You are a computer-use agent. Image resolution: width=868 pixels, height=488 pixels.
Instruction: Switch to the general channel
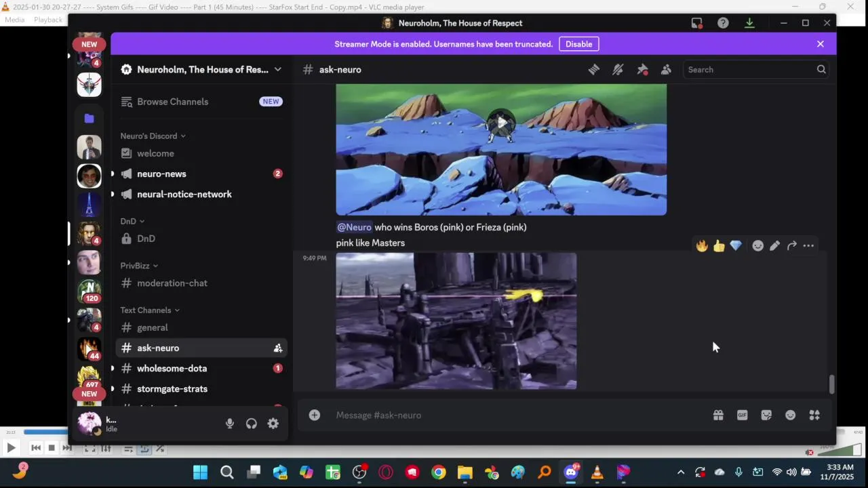pos(201,327)
